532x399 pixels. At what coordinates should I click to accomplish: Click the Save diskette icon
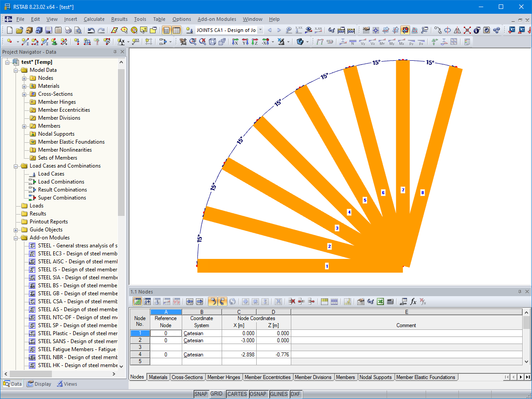click(x=49, y=31)
